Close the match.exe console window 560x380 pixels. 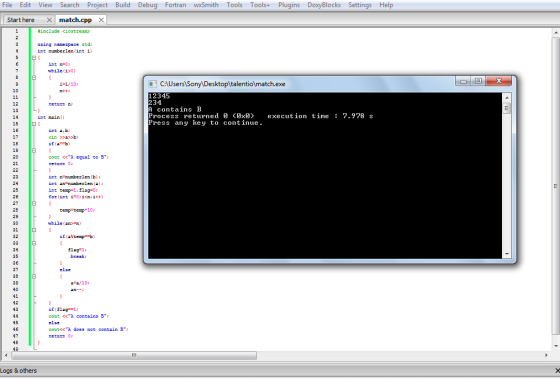click(x=499, y=81)
